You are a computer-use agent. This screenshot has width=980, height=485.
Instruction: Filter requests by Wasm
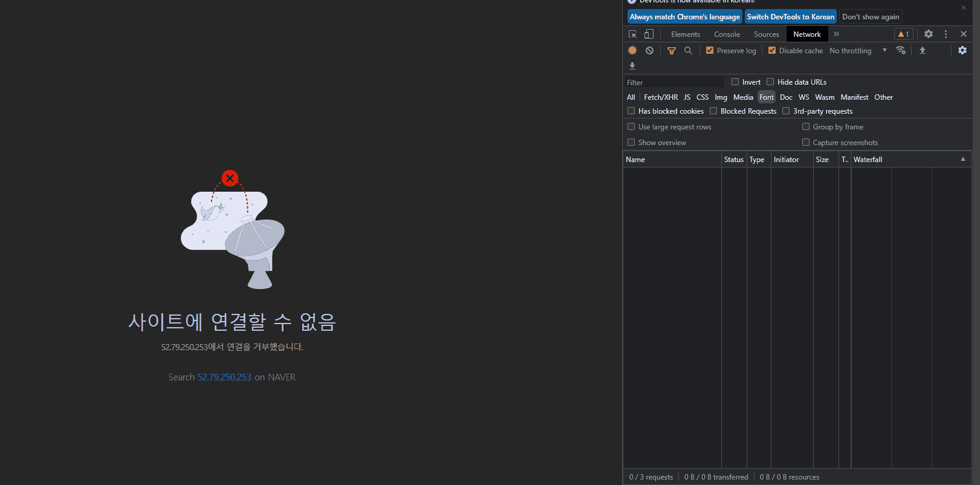click(x=825, y=97)
